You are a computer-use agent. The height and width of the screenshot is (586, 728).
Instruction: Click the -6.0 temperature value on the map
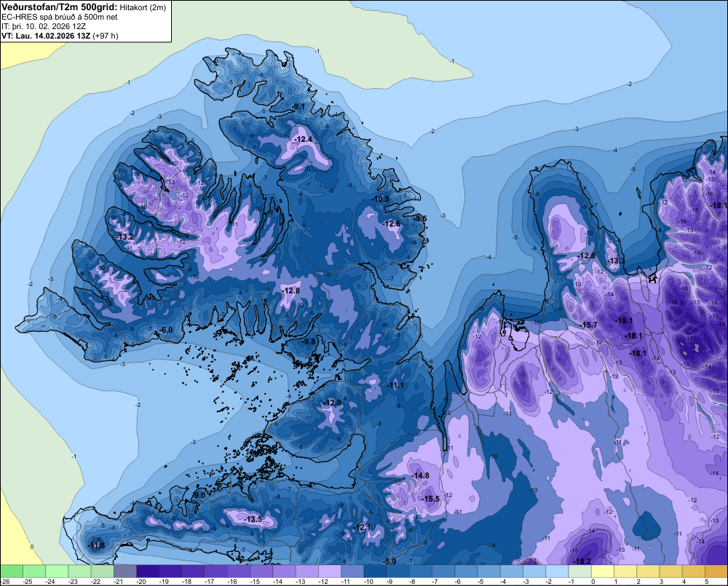(x=166, y=330)
